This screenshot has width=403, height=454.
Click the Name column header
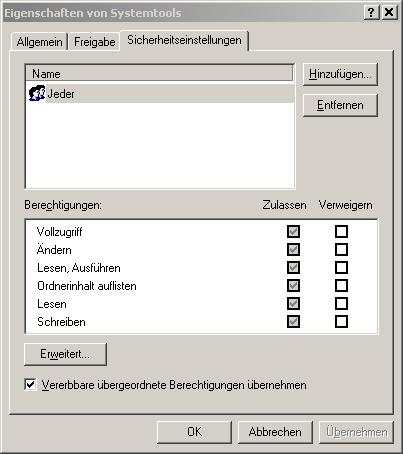click(159, 74)
